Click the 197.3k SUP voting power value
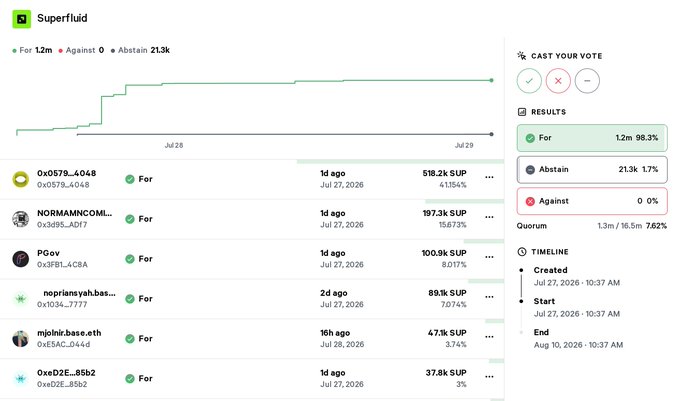 445,213
